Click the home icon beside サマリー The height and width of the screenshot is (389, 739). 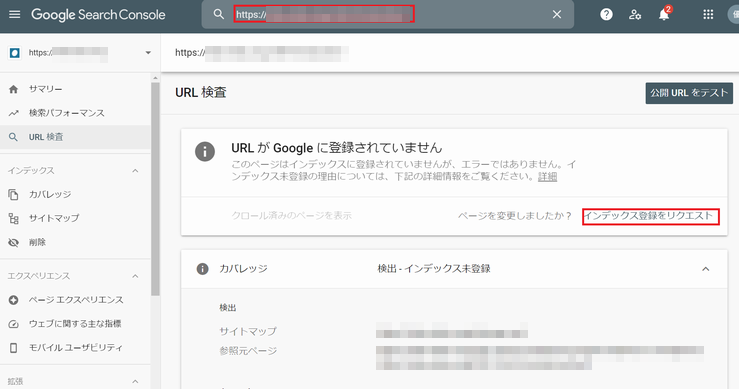pyautogui.click(x=14, y=89)
